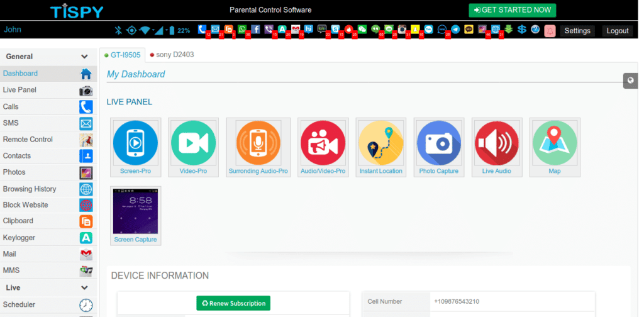Open WhatsApp logs from top bar
Image resolution: width=644 pixels, height=317 pixels.
242,29
